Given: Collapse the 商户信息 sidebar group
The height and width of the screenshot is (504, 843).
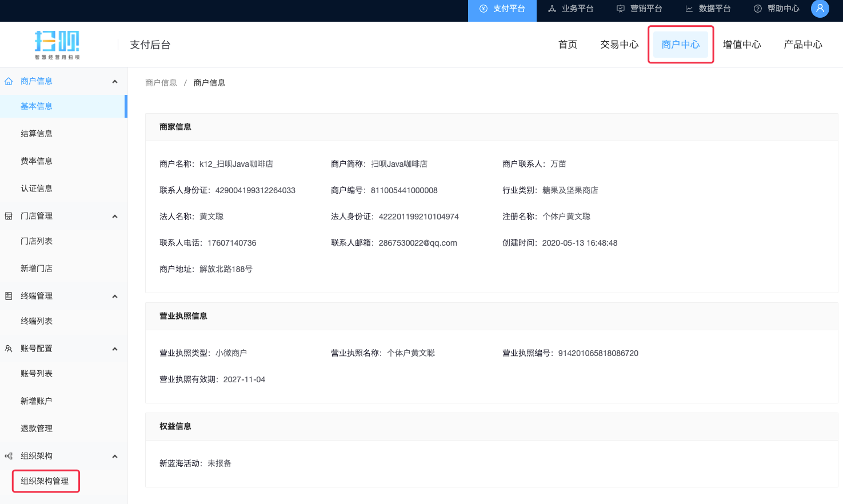Looking at the screenshot, I should point(115,82).
